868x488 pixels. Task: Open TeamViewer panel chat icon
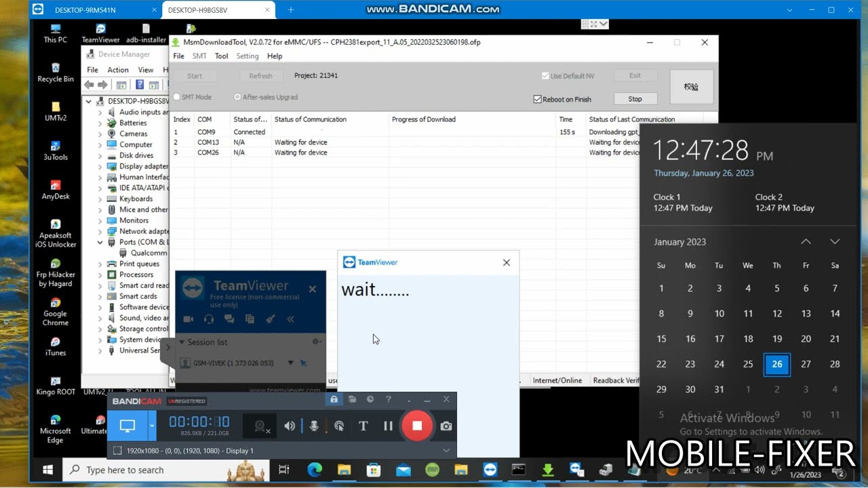point(229,319)
